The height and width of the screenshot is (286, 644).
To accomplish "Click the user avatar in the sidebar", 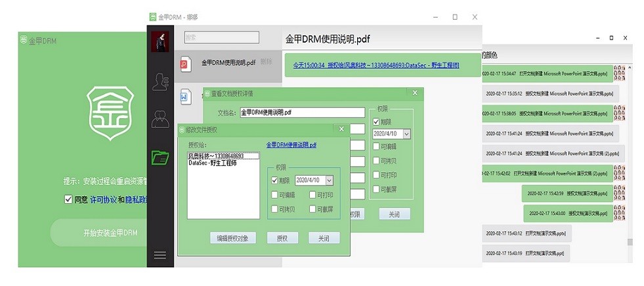I will 160,41.
